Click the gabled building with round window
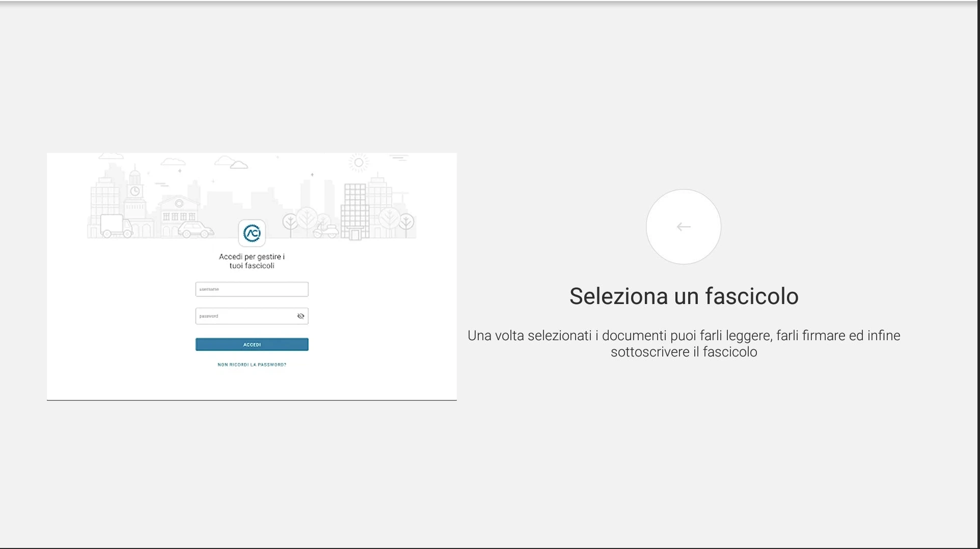 (179, 211)
